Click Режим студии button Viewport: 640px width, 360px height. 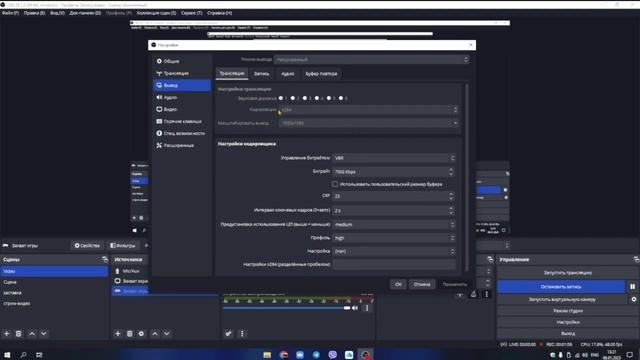coord(568,311)
